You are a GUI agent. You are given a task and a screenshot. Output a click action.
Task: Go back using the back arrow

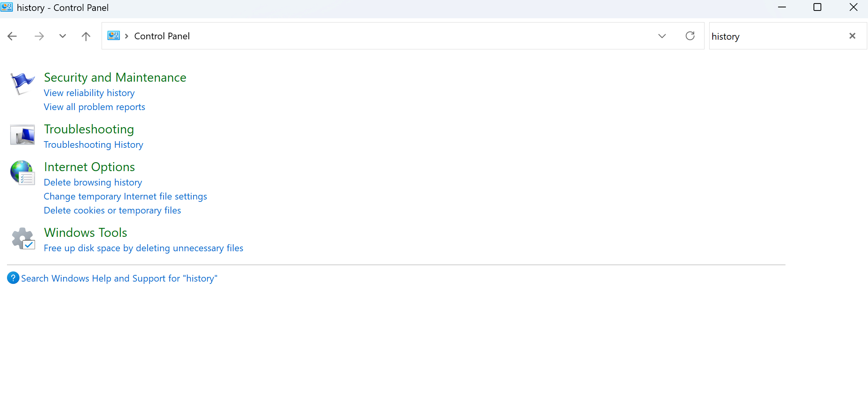12,36
